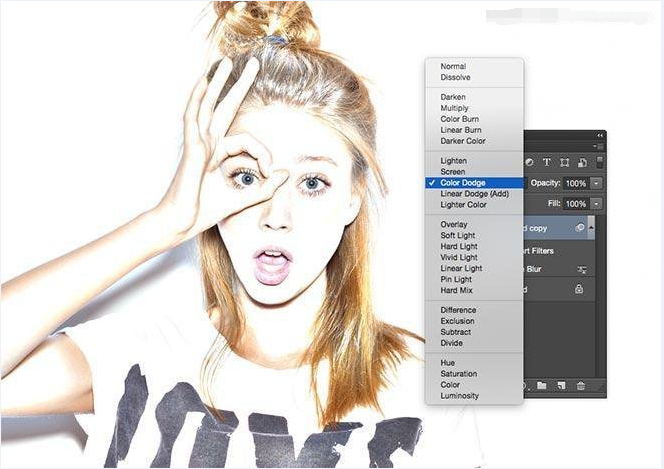Choose Multiply blend mode
This screenshot has height=469, width=664.
pos(474,108)
